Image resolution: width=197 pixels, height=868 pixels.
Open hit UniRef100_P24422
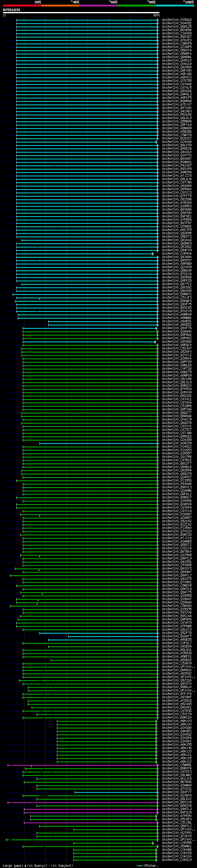[177, 447]
